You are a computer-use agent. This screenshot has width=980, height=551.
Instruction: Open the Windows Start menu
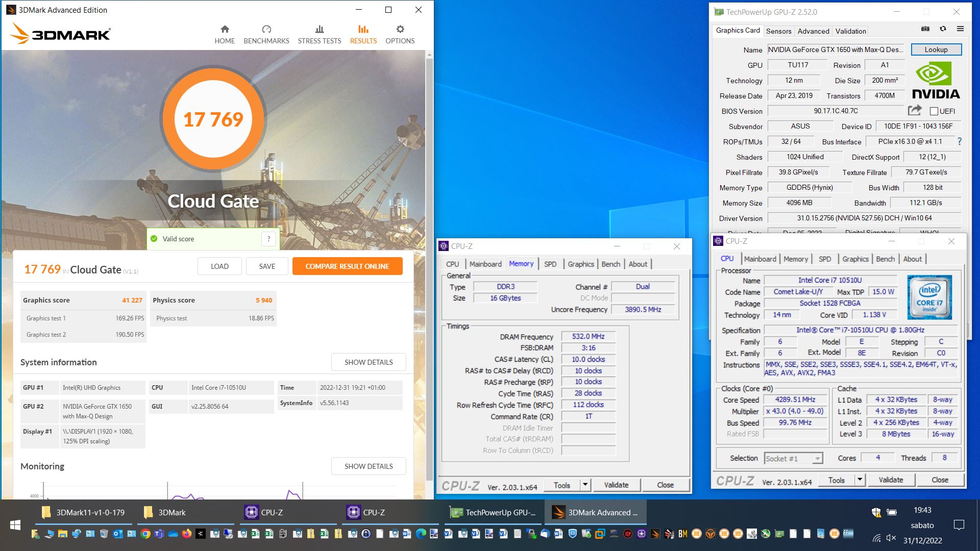tap(15, 525)
